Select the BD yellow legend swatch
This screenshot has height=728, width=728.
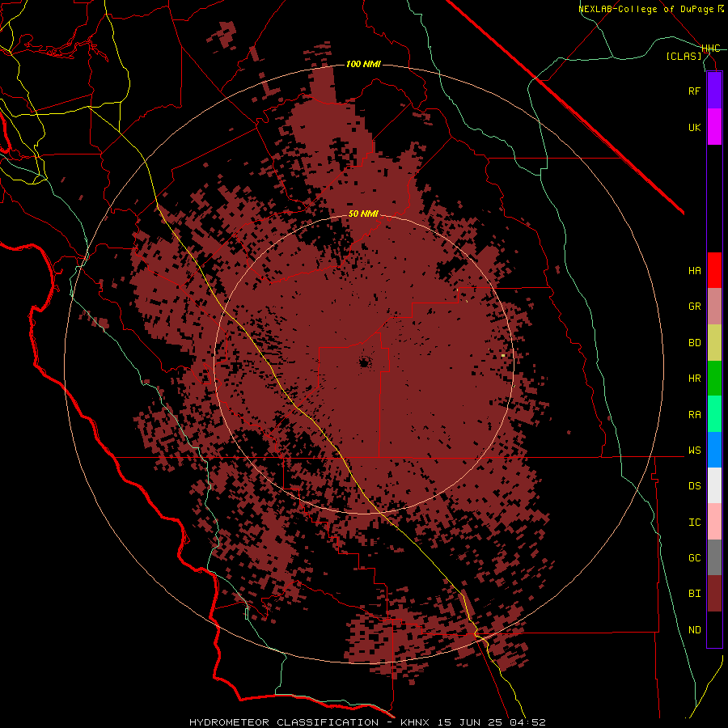[x=714, y=343]
